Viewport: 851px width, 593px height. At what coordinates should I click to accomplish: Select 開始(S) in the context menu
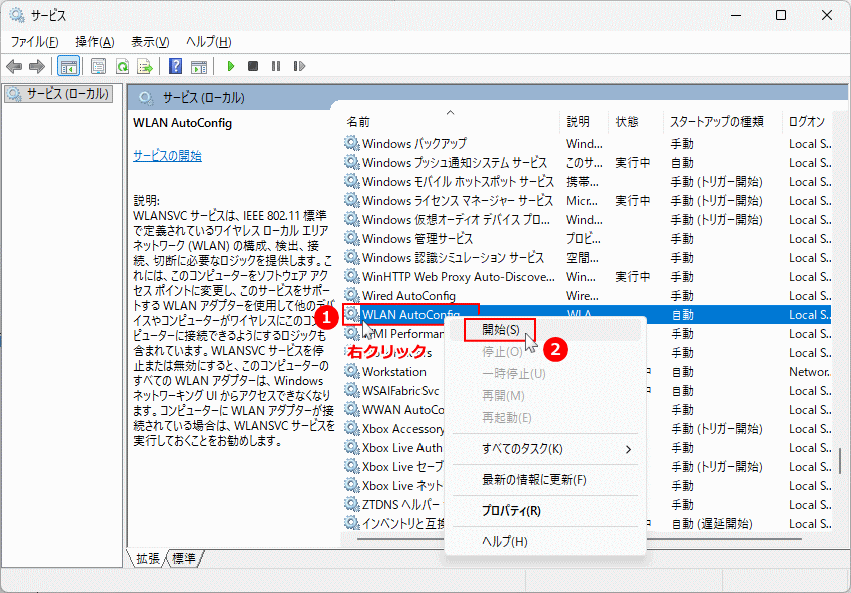(x=545, y=330)
